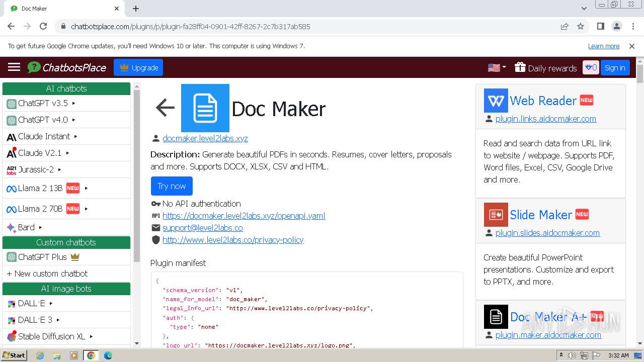
Task: Click the share page icon
Action: click(x=565, y=26)
